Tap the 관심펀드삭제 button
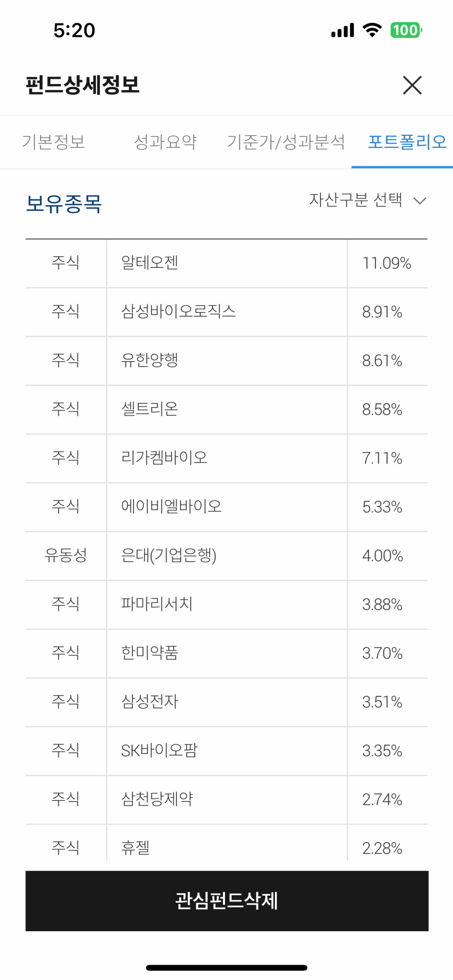 click(227, 900)
